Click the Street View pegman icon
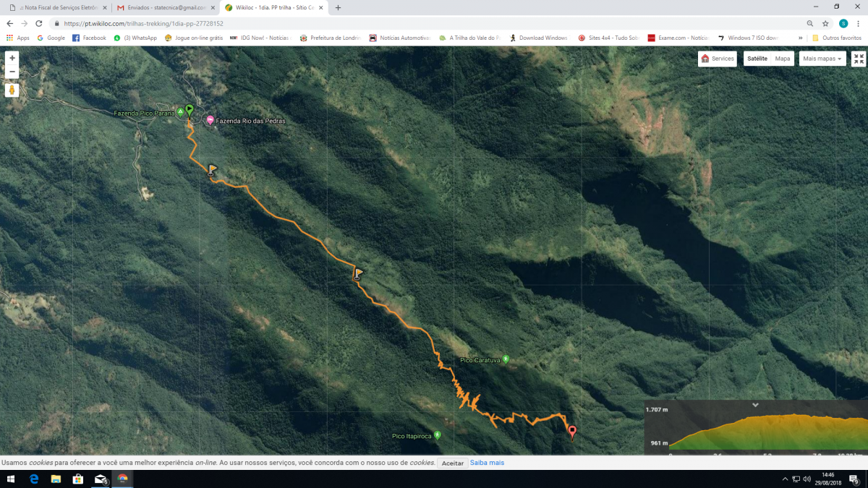The width and height of the screenshot is (868, 488). click(12, 90)
